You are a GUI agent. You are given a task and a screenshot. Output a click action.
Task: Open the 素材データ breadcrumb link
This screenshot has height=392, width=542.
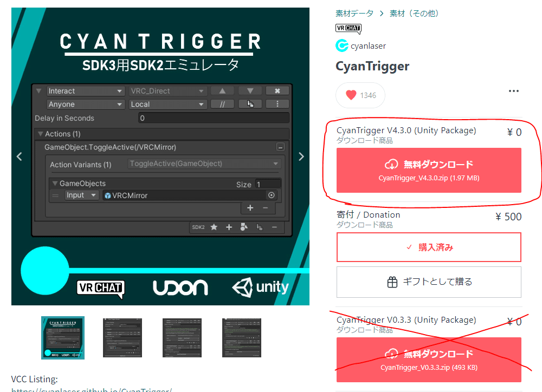click(354, 14)
